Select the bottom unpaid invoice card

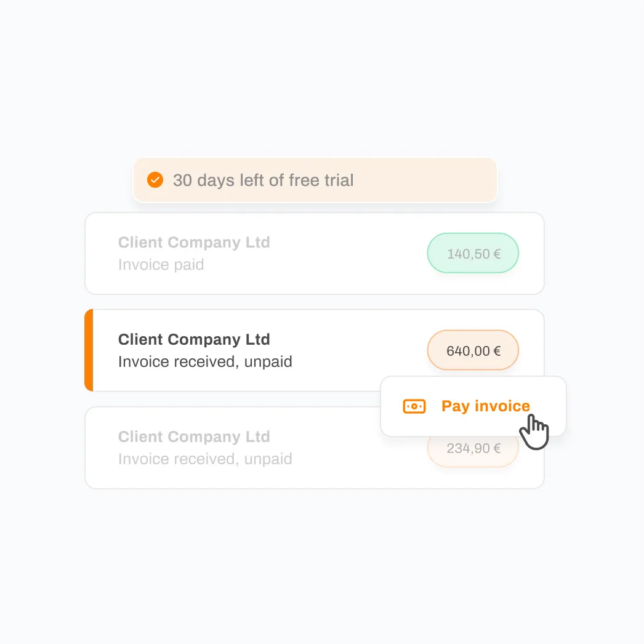coord(315,448)
